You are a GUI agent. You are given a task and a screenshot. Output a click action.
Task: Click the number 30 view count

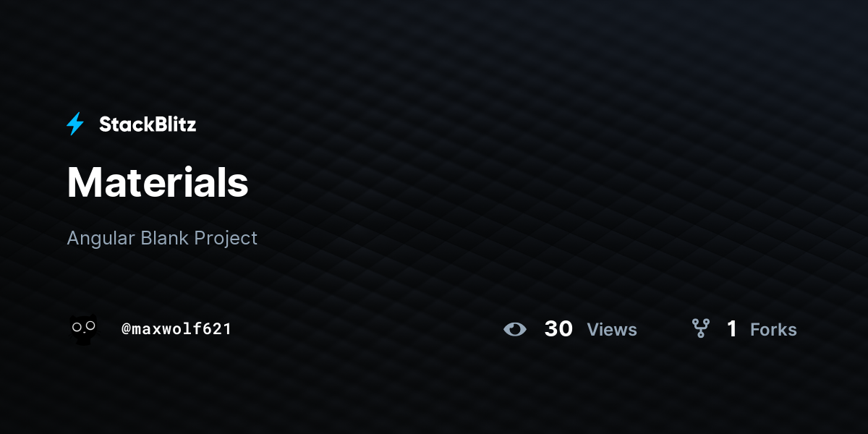(558, 329)
